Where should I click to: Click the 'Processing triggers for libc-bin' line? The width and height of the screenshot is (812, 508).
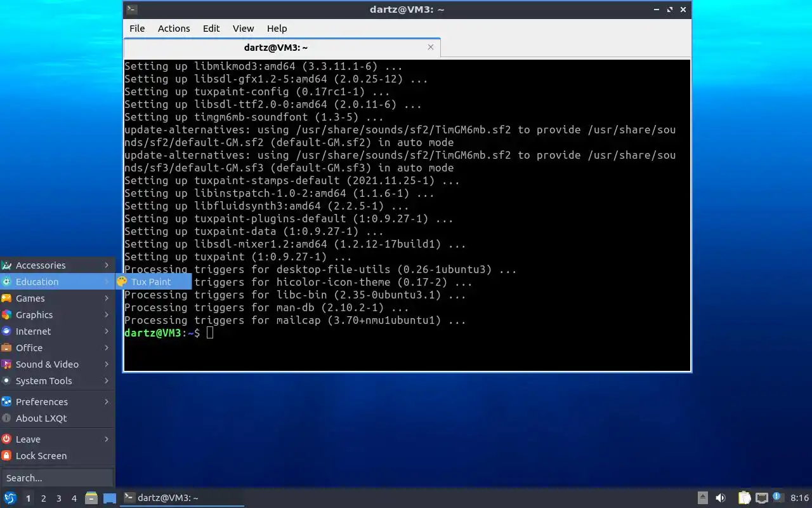295,295
